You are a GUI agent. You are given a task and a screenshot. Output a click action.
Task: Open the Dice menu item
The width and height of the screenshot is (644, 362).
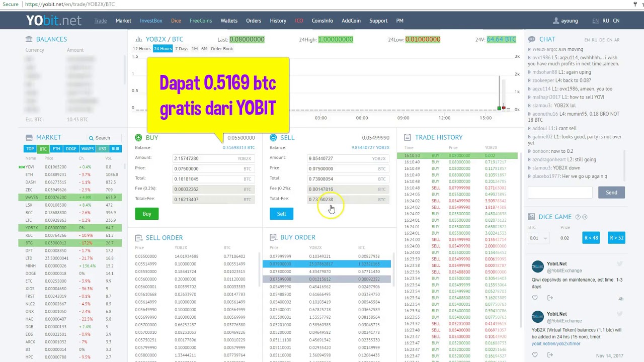pyautogui.click(x=176, y=21)
